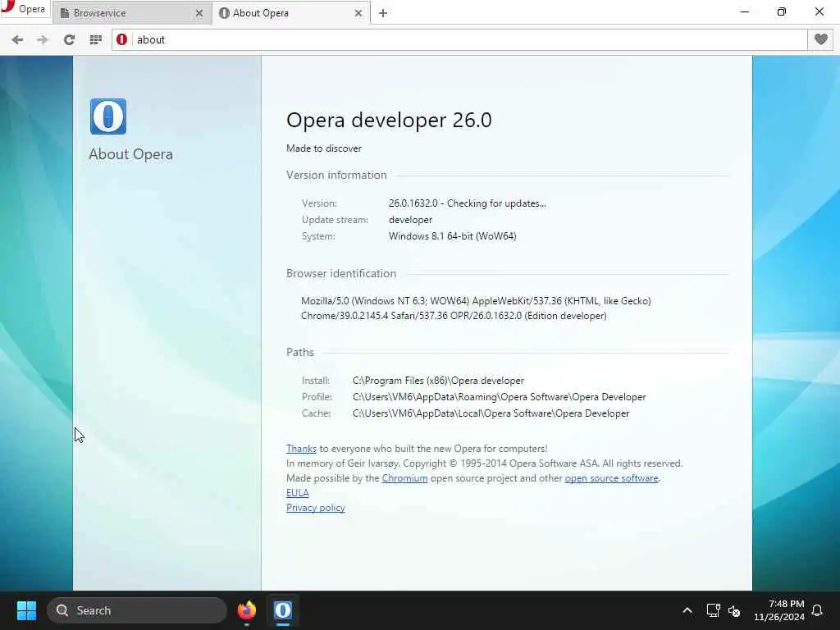Open the muted volume tray icon
The width and height of the screenshot is (840, 630).
click(x=734, y=610)
